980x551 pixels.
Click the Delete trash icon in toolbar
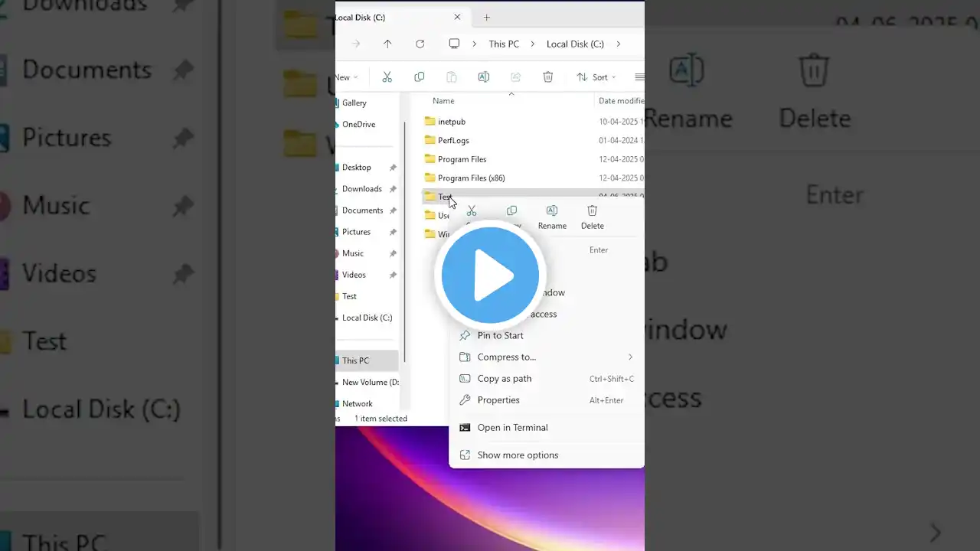(548, 77)
